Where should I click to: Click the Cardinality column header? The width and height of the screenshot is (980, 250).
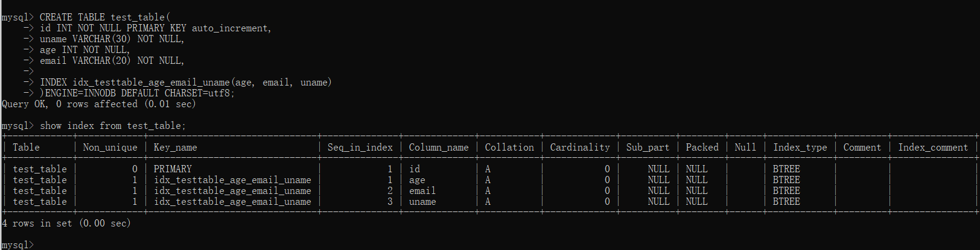coord(580,148)
